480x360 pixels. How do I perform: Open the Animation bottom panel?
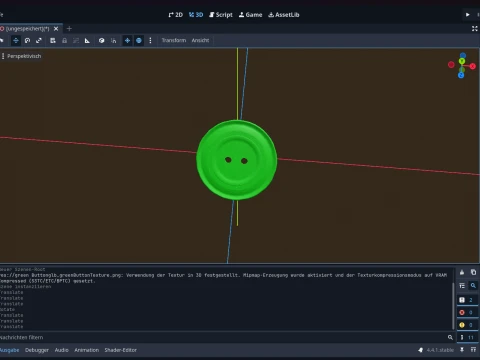87,350
